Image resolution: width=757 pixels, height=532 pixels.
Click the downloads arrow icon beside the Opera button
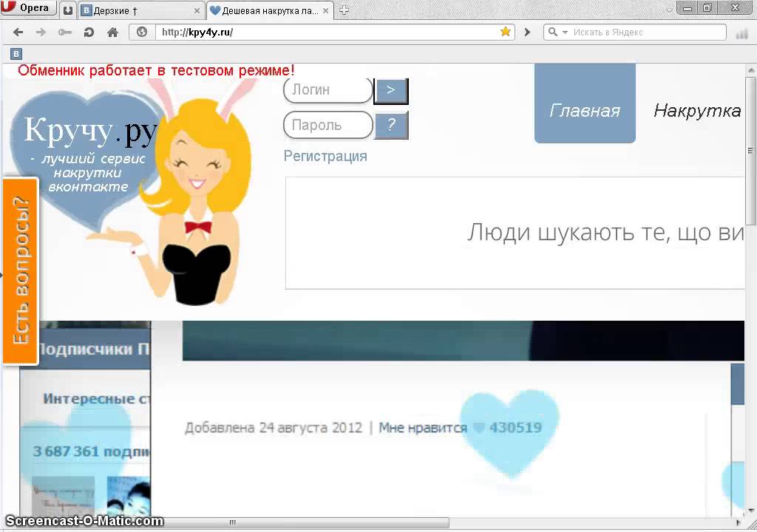coord(68,10)
